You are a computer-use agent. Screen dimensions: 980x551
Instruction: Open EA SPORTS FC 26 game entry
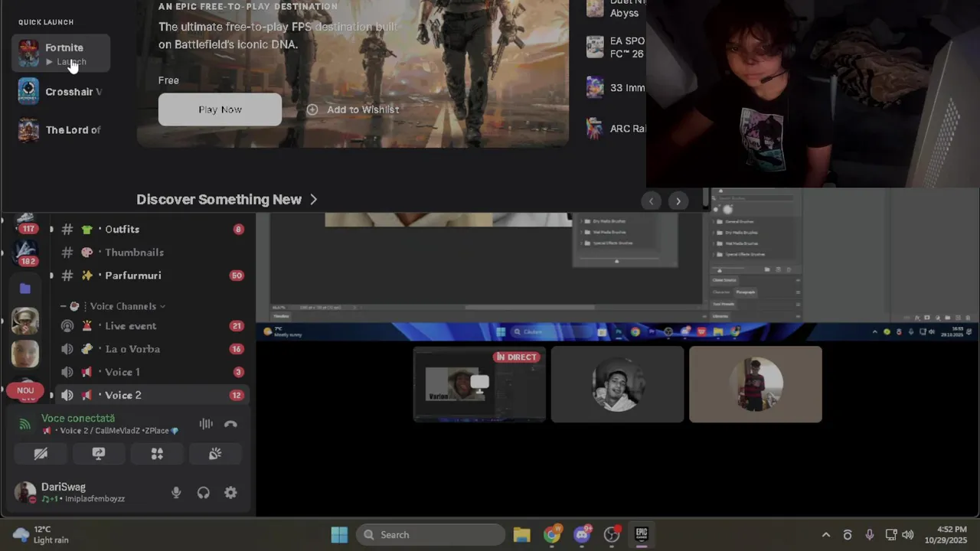click(x=616, y=47)
